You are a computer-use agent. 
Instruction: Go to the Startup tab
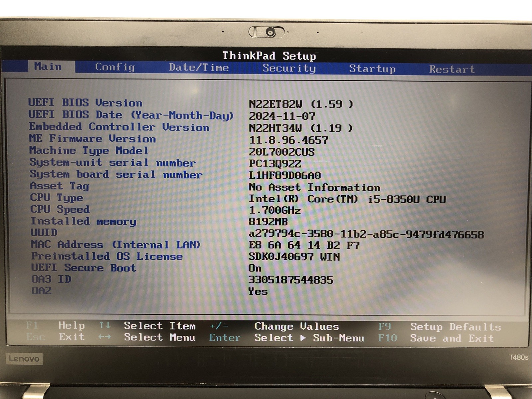(372, 69)
